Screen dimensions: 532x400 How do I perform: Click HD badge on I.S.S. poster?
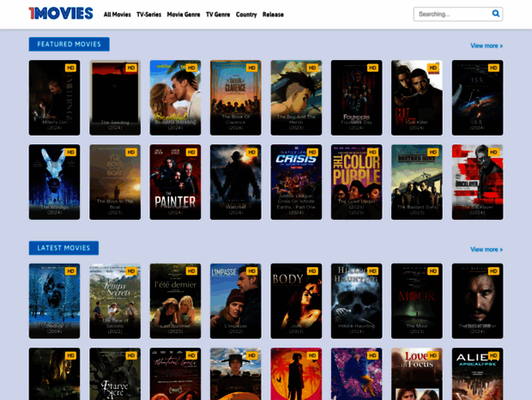493,68
